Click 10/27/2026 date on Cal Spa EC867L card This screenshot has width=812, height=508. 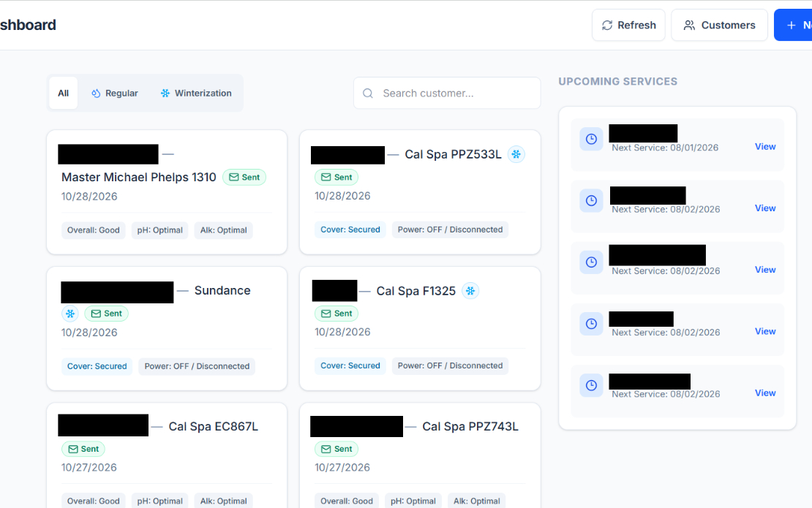(x=89, y=468)
